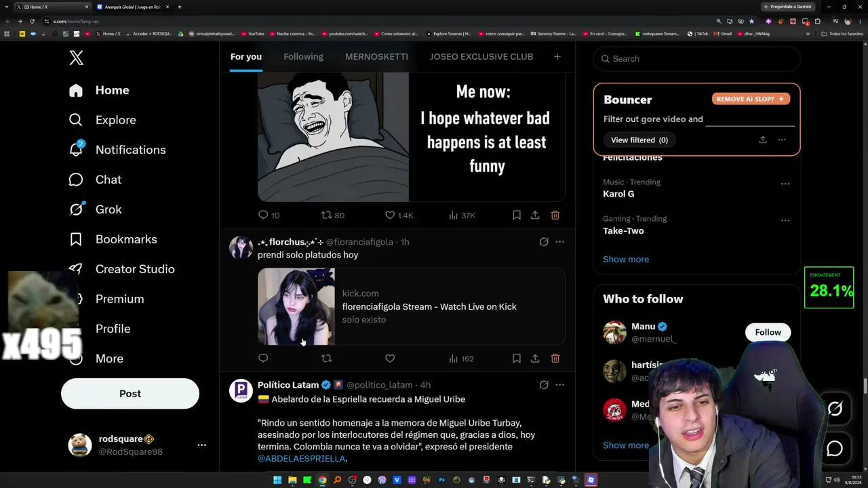Open the JOSEO EXCLUSIVE CLUB tab
The width and height of the screenshot is (868, 488).
[481, 57]
